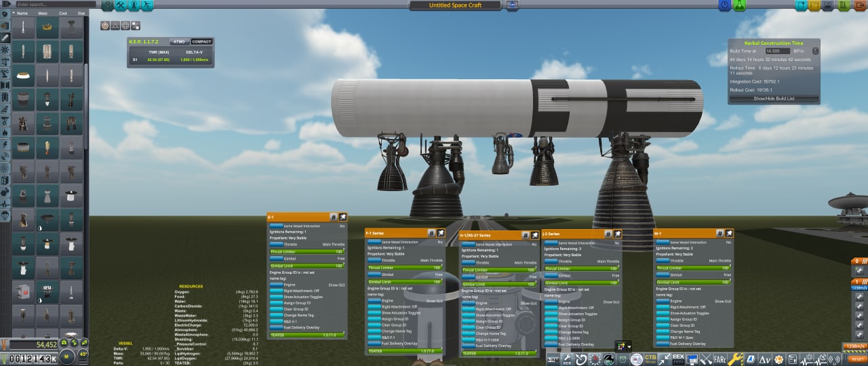Open the Action Groups editor mode
The height and width of the screenshot is (366, 868).
(x=121, y=5)
